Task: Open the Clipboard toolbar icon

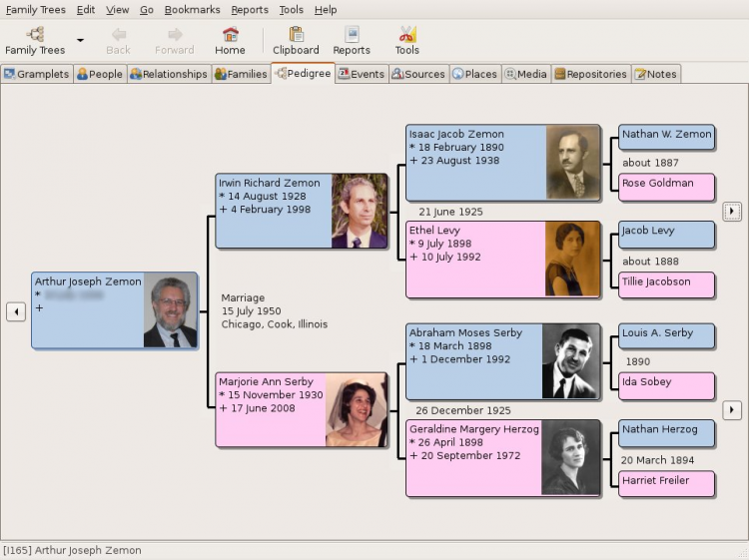Action: (x=296, y=41)
